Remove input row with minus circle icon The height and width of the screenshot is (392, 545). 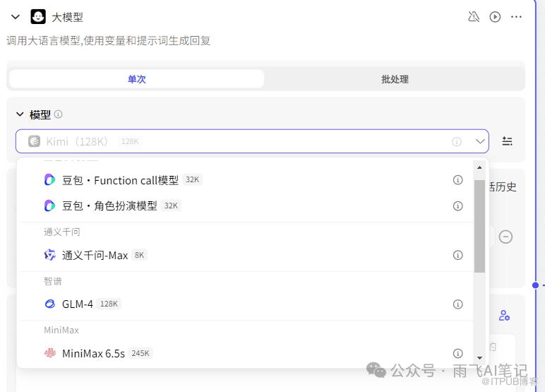[505, 237]
